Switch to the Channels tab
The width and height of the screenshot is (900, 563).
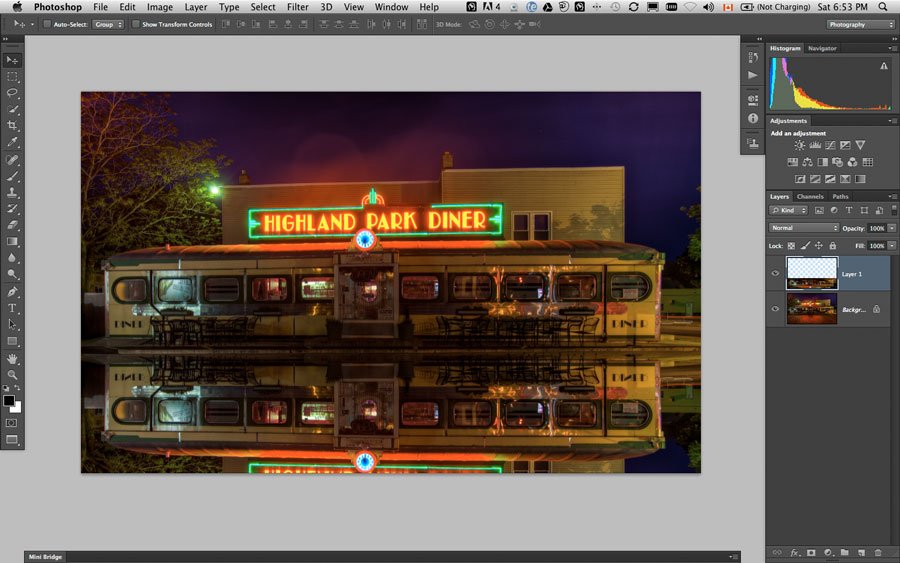click(810, 196)
